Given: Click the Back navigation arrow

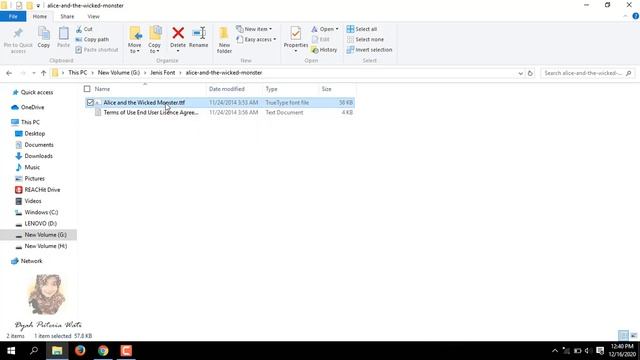Looking at the screenshot, I should click(x=9, y=73).
